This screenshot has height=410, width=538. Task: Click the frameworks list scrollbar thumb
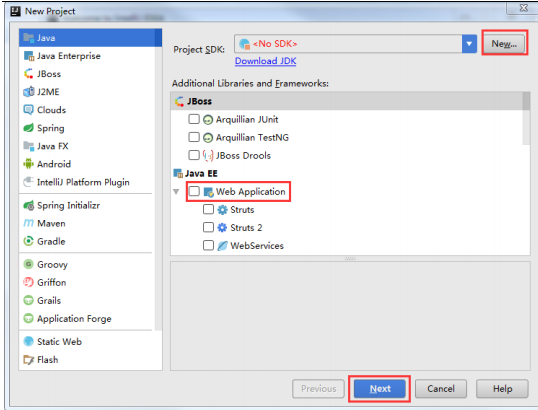(x=526, y=118)
